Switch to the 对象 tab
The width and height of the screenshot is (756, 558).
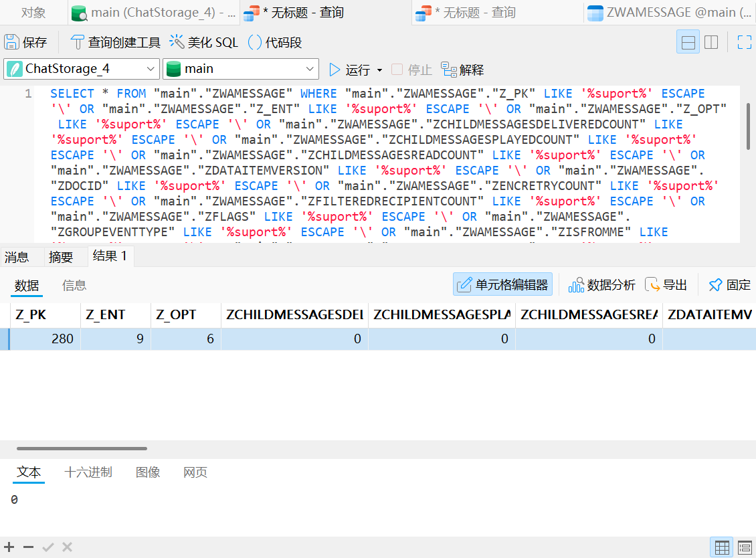click(x=33, y=13)
